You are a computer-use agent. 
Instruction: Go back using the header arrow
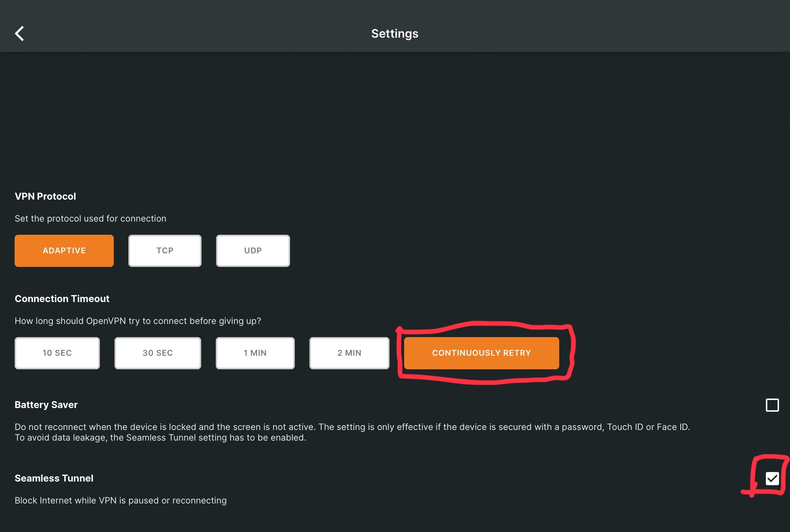20,34
